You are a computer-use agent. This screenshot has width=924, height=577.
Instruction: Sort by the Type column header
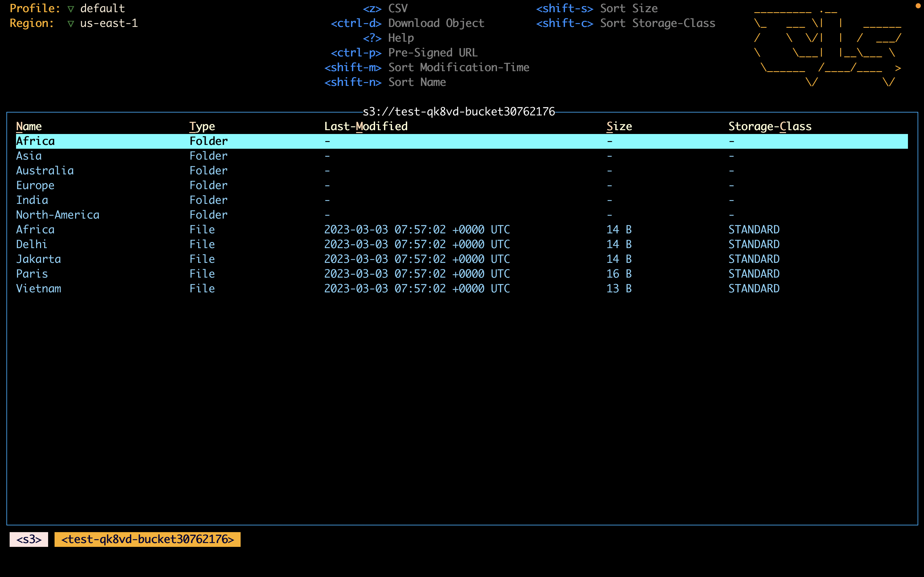[x=202, y=126]
